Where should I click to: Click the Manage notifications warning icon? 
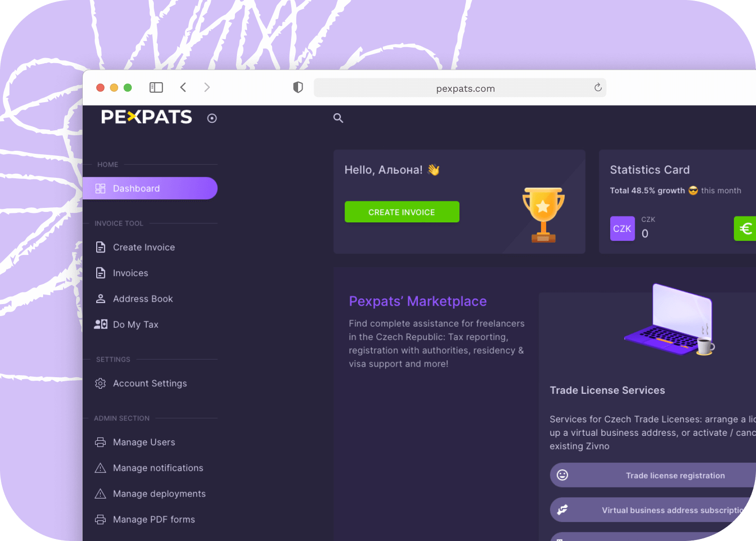(101, 468)
